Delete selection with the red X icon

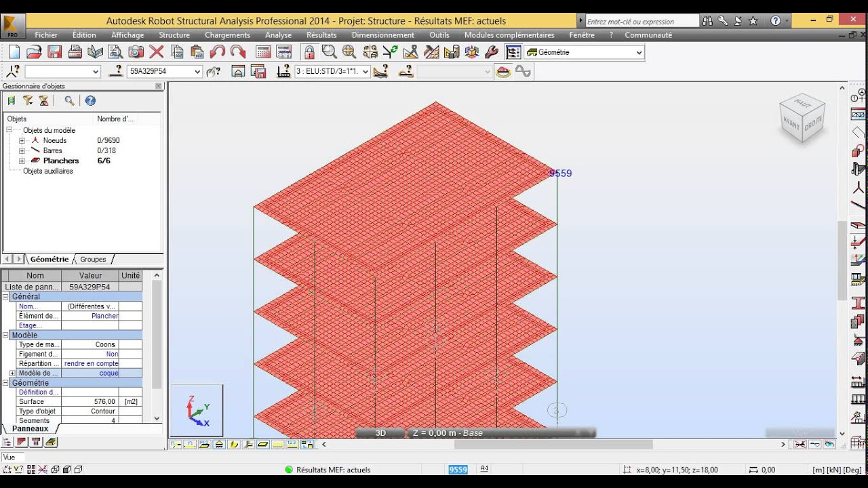click(157, 52)
